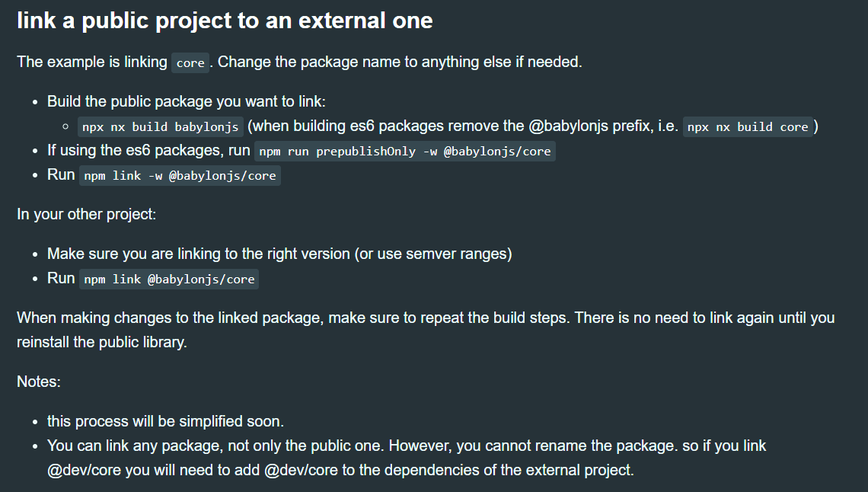
Task: Click the line "If using the es6 packages, run"
Action: tap(148, 151)
